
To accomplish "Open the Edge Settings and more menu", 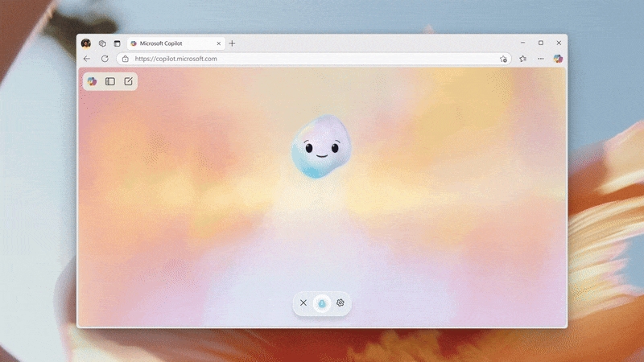I will tap(541, 59).
